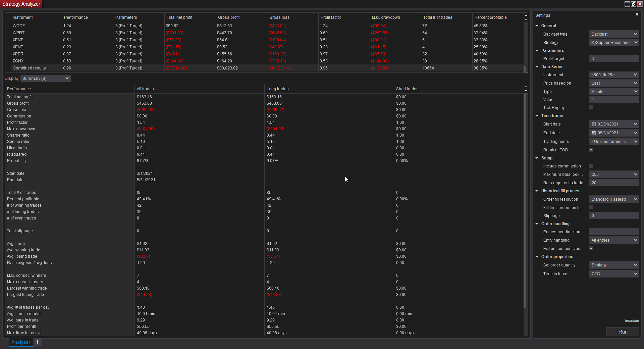
Task: Edit the ProfitTarget value field
Action: [614, 59]
